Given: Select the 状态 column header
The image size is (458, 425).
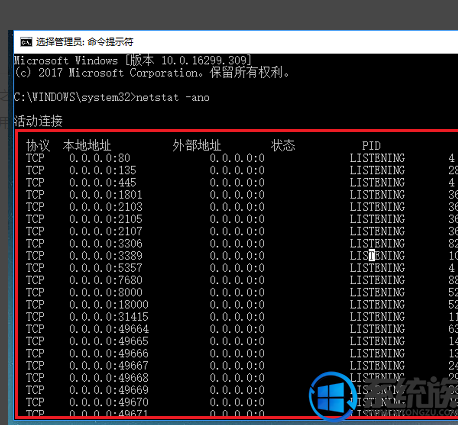Looking at the screenshot, I should pos(283,146).
